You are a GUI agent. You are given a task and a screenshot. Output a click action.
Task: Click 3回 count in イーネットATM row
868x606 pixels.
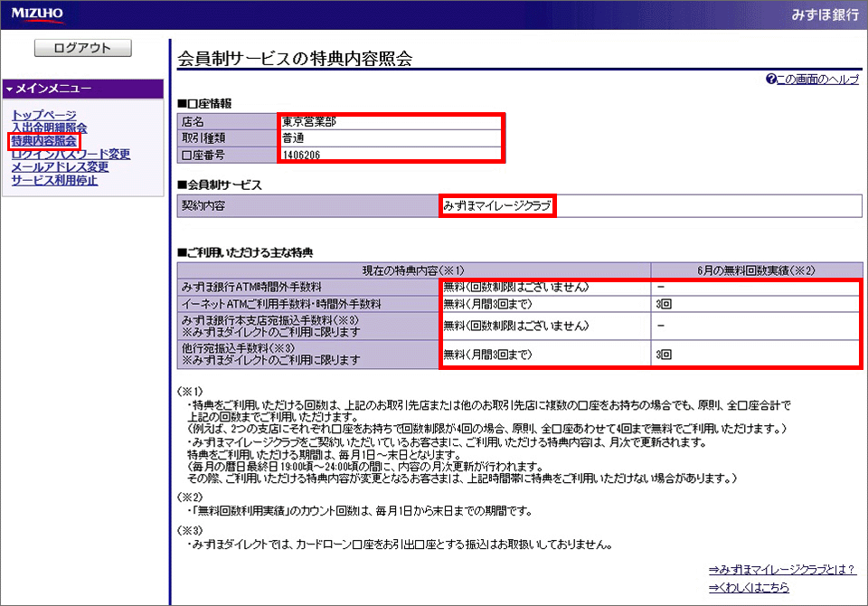click(x=664, y=304)
